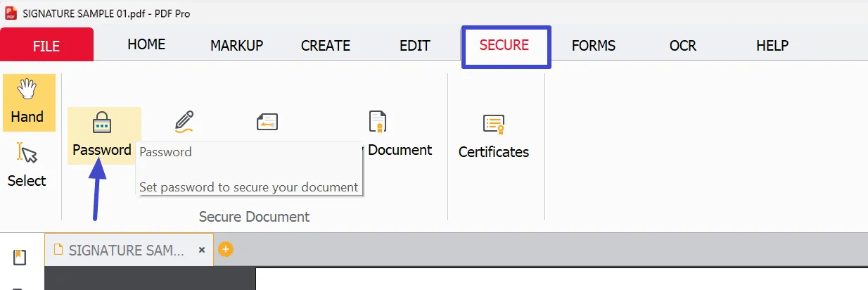Switch to the HOME ribbon tab
The width and height of the screenshot is (868, 290).
[146, 44]
